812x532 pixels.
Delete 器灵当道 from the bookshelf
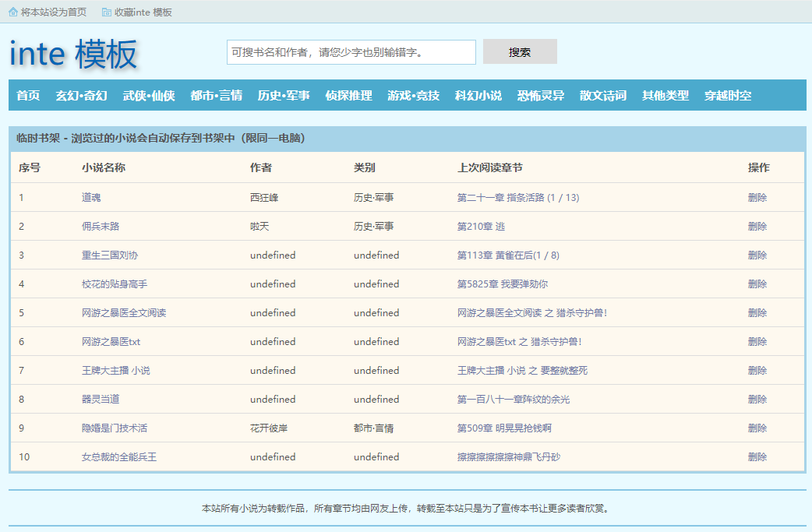(757, 400)
